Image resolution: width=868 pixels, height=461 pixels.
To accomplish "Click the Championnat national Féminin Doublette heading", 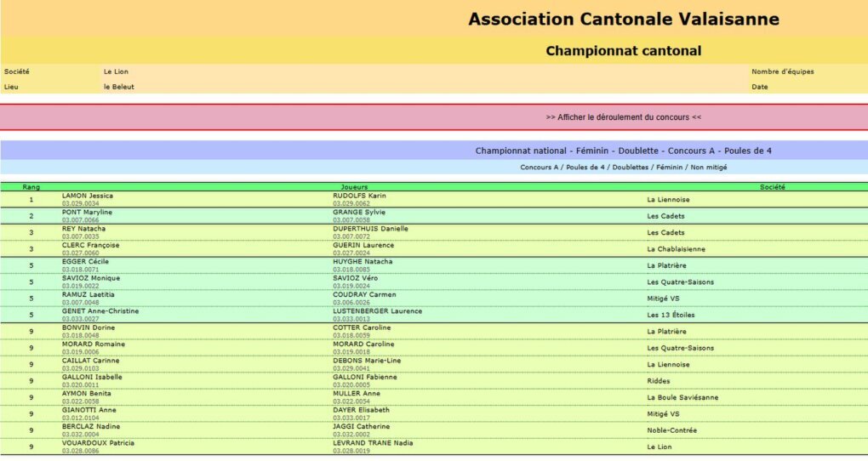I will tap(623, 151).
